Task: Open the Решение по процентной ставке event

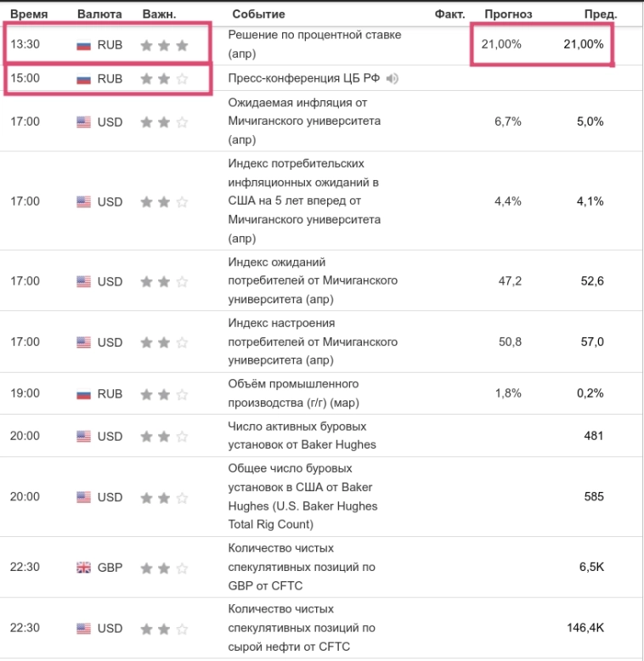Action: point(314,44)
